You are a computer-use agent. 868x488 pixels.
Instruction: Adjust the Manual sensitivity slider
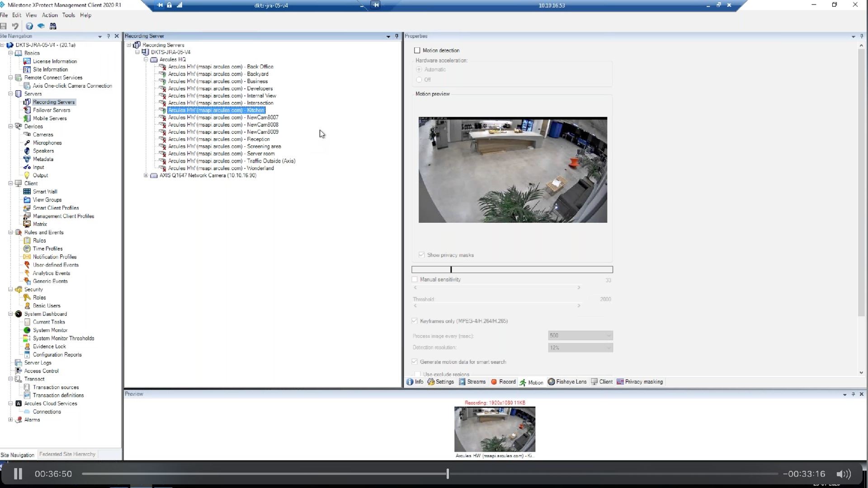click(x=497, y=288)
